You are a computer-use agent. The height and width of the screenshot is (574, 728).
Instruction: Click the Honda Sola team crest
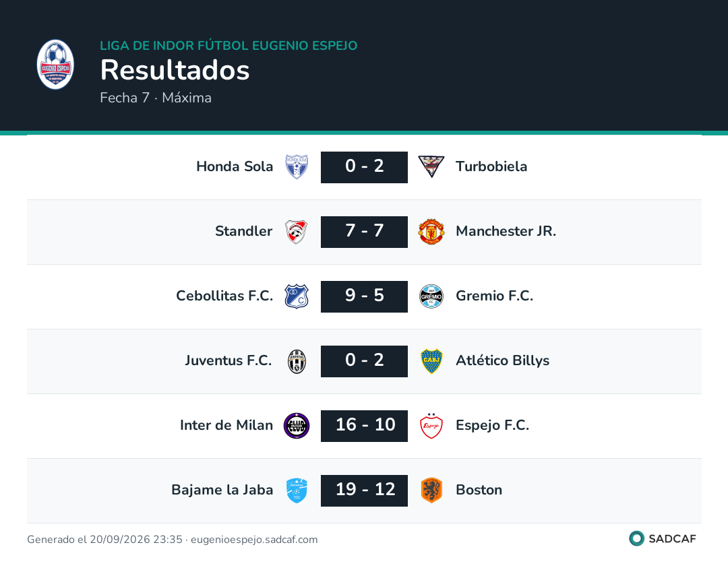tap(296, 167)
